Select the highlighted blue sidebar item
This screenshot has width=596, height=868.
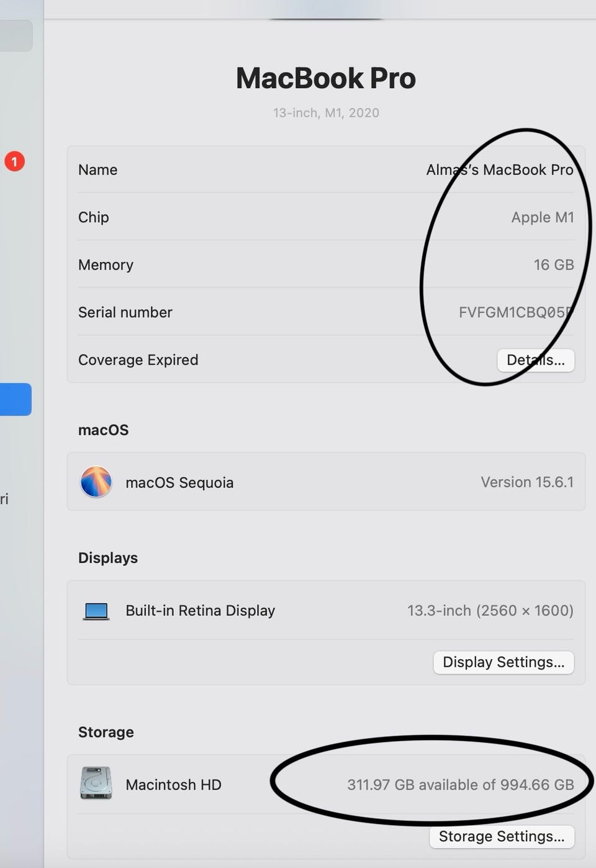pyautogui.click(x=16, y=400)
